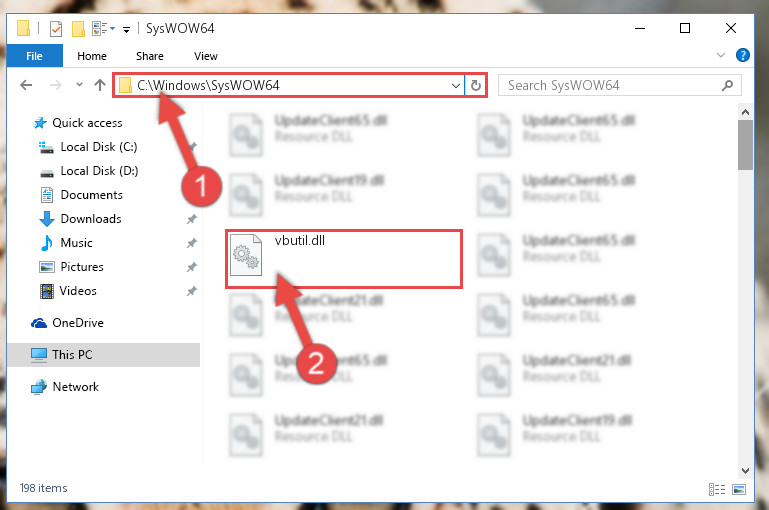769x510 pixels.
Task: Switch to the View ribbon tab
Action: pos(205,56)
